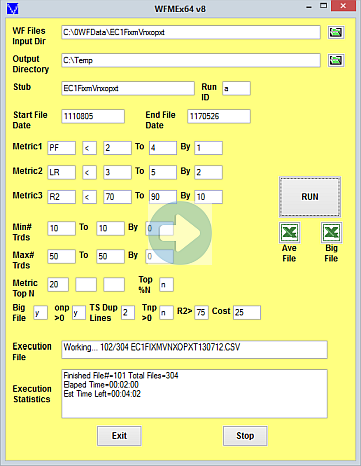Image resolution: width=361 pixels, height=466 pixels.
Task: Click Metric Top N third empty field
Action: (x=114, y=284)
